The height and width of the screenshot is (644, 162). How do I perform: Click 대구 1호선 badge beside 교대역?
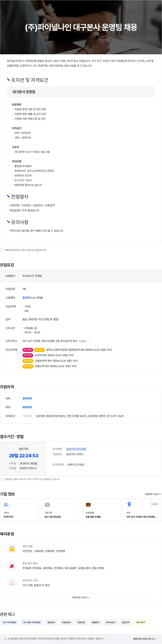tap(28, 355)
